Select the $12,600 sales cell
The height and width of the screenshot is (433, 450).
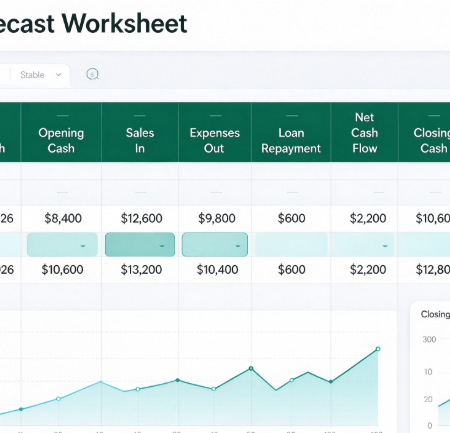141,218
